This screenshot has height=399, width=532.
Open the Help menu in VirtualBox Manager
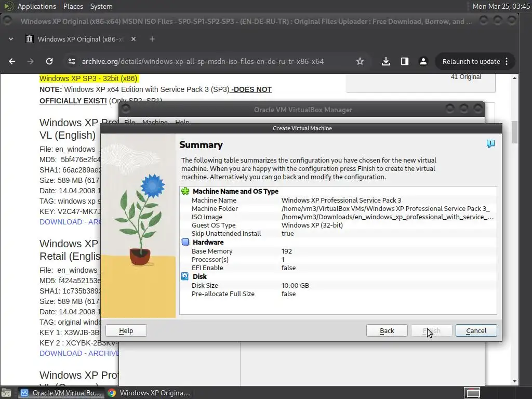[182, 122]
